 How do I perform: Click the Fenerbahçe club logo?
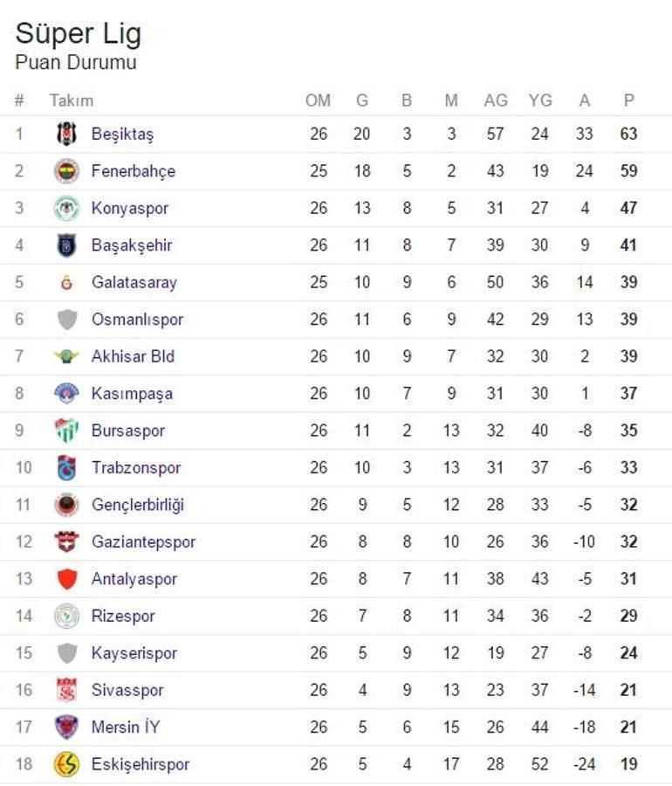click(66, 171)
